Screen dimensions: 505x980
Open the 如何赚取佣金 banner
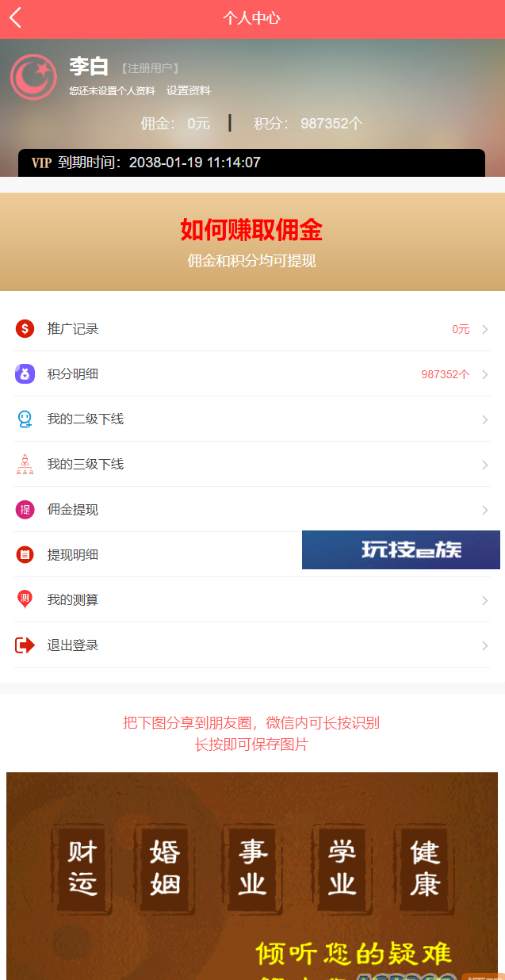[x=252, y=242]
